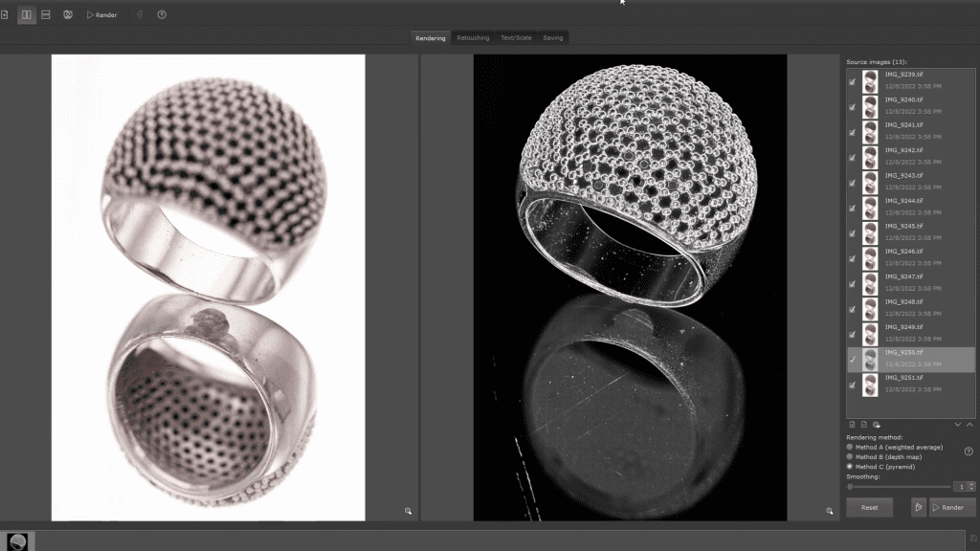Uncheck IMG_9239.tif source image checkbox
The height and width of the screenshot is (551, 980).
852,82
